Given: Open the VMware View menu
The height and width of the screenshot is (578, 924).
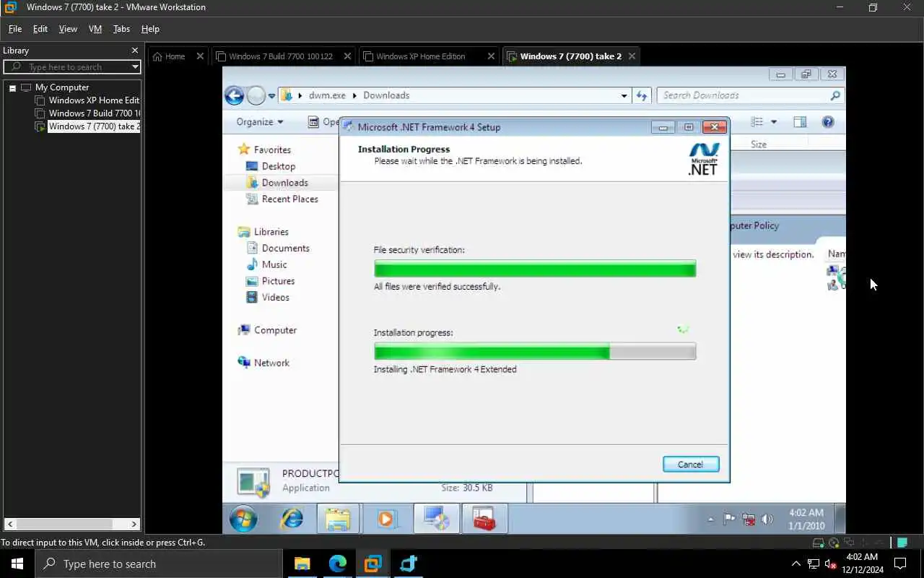Looking at the screenshot, I should tap(68, 29).
